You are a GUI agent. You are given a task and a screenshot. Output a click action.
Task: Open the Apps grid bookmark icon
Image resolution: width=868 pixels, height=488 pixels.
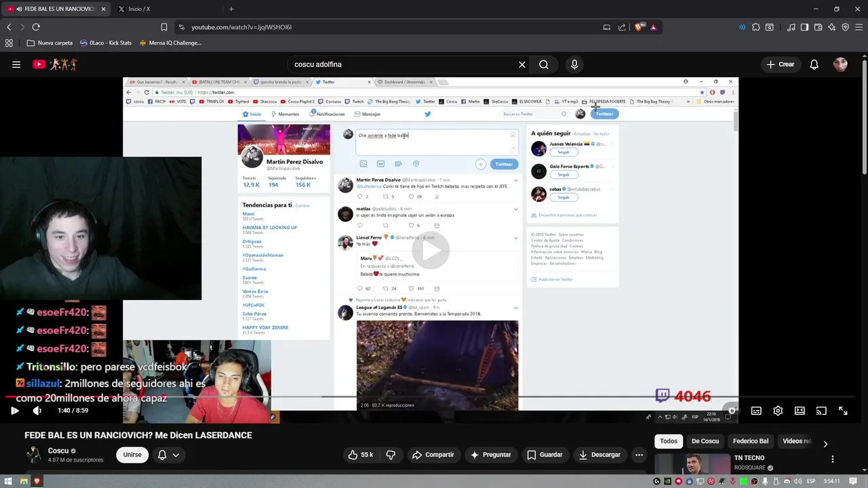pyautogui.click(x=9, y=43)
